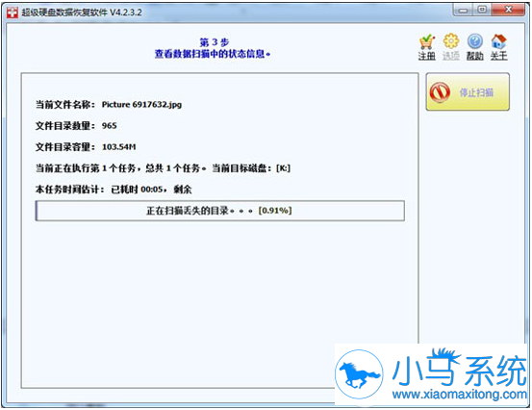This screenshot has width=532, height=410.
Task: Click the target disk text [K:]
Action: pos(283,168)
